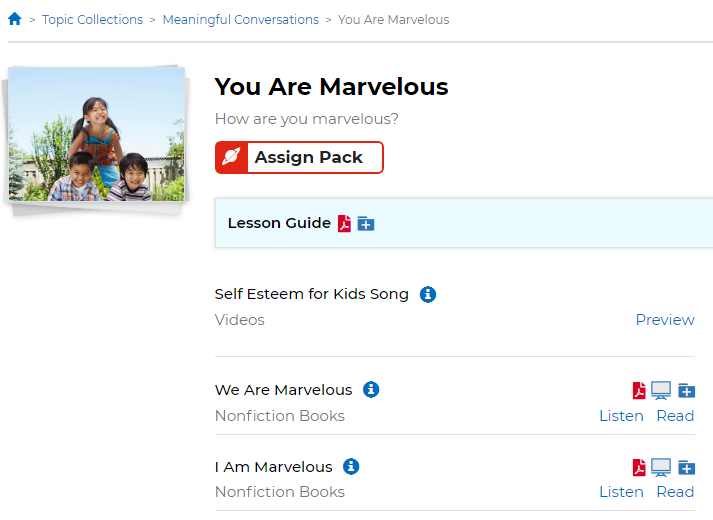Open Meaningful Conversations breadcrumb link
This screenshot has width=713, height=520.
240,19
